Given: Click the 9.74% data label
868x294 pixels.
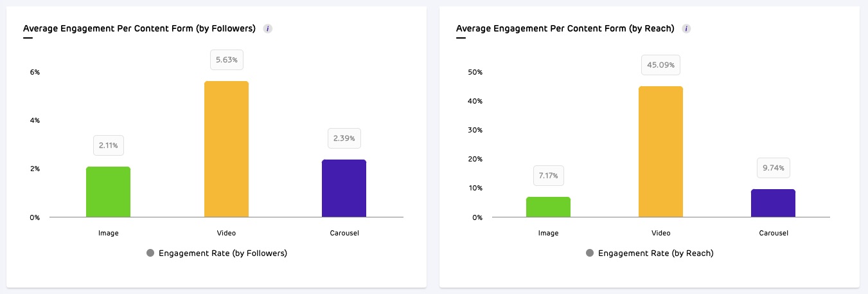Looking at the screenshot, I should (x=773, y=168).
